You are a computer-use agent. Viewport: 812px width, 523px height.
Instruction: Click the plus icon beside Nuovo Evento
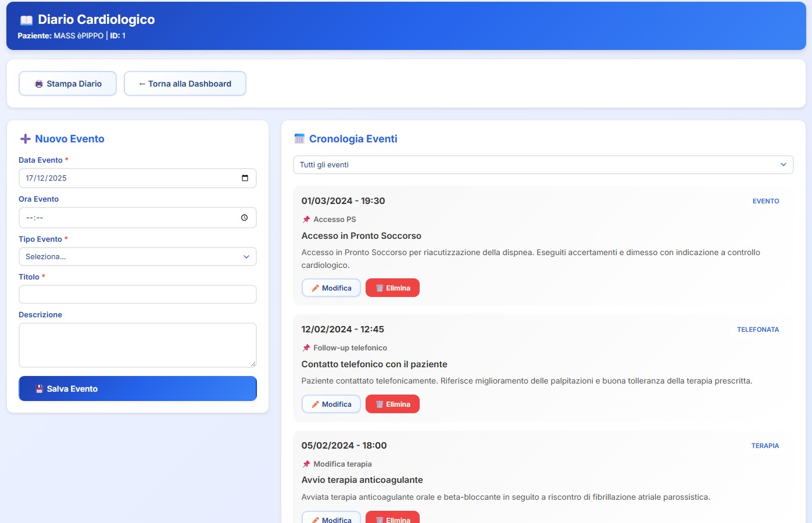(x=24, y=138)
